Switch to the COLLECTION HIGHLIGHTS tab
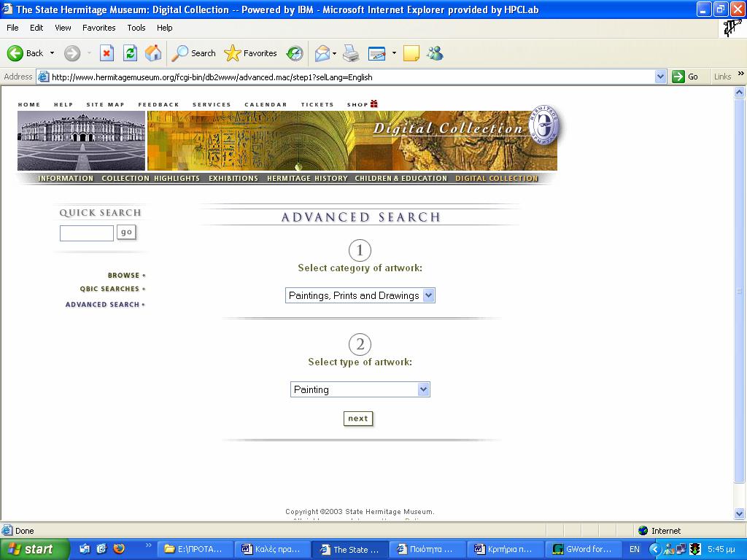 (x=150, y=178)
